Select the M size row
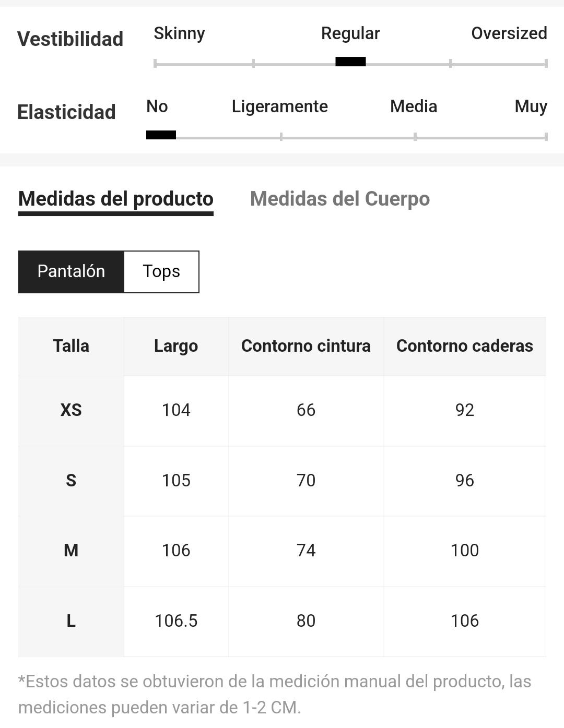564x728 pixels. tap(282, 551)
